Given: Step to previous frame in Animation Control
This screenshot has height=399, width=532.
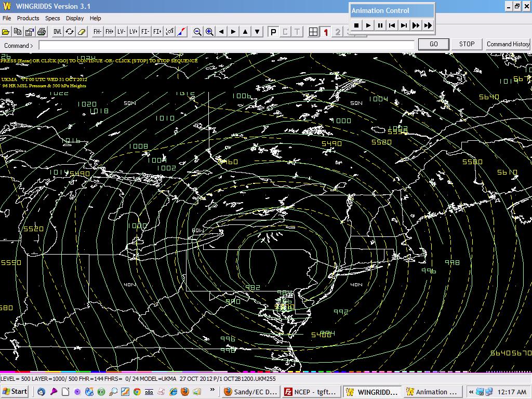Looking at the screenshot, I should tap(392, 25).
